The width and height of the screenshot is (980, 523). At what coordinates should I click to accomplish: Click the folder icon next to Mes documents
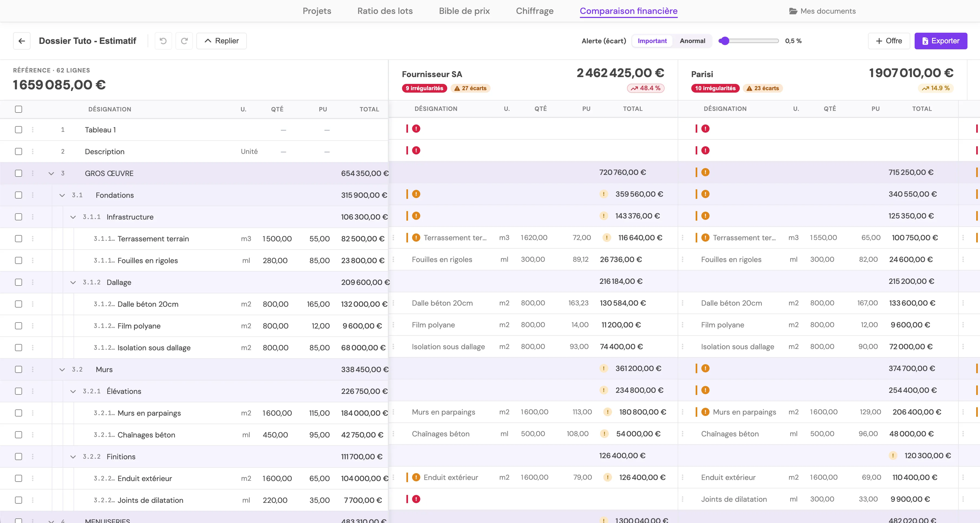[x=793, y=11]
